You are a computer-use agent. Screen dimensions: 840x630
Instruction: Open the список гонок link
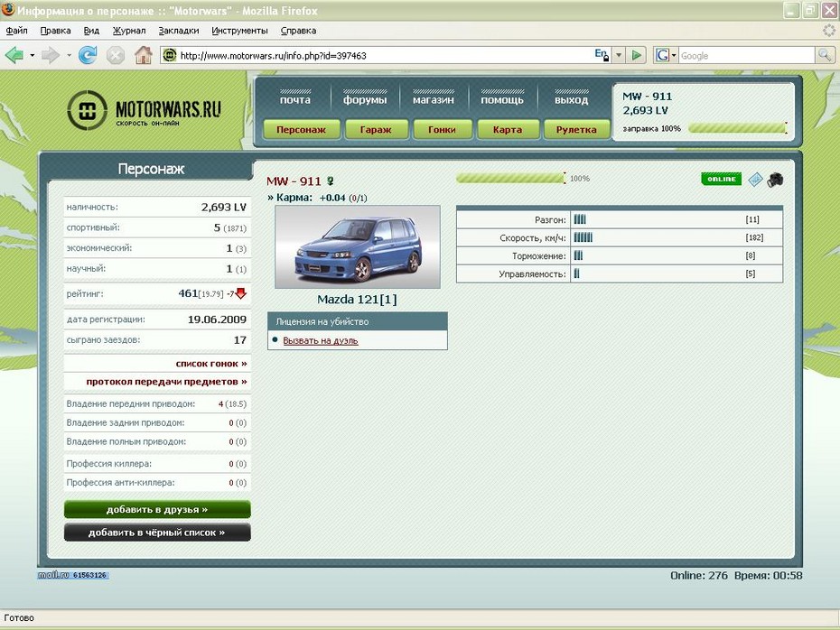pos(211,364)
